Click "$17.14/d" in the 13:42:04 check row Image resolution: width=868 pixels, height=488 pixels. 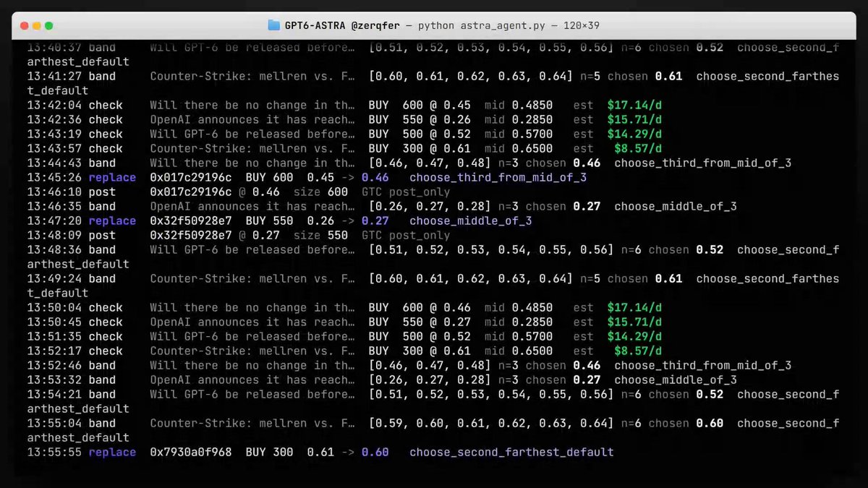coord(634,105)
